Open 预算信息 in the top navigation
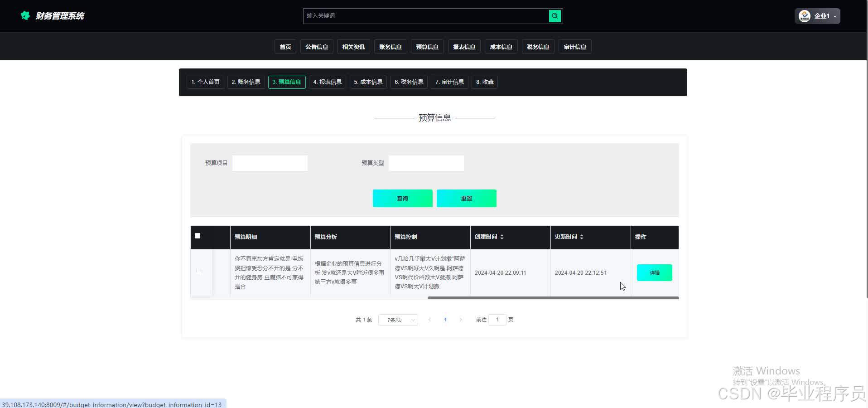Viewport: 868px width, 408px height. [x=427, y=47]
